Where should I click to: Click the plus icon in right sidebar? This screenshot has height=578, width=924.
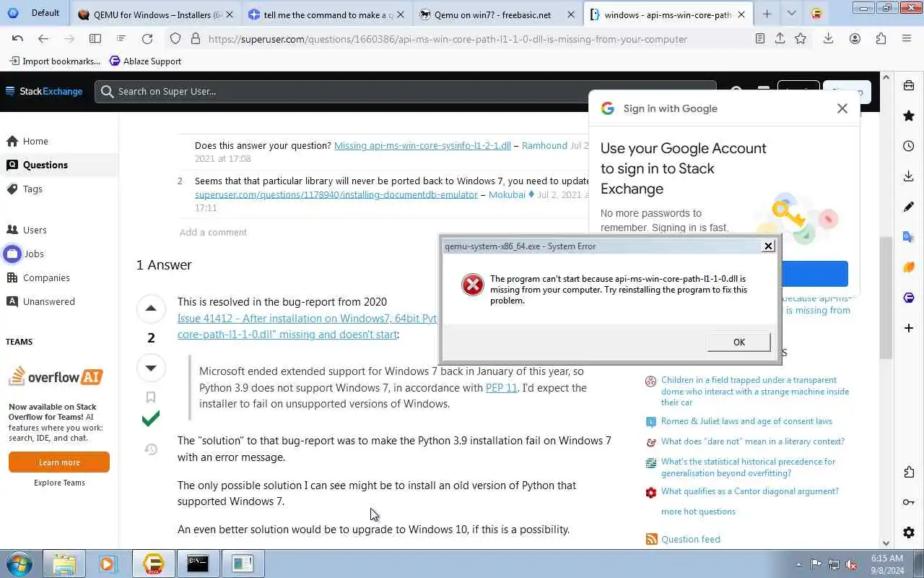[x=909, y=328]
